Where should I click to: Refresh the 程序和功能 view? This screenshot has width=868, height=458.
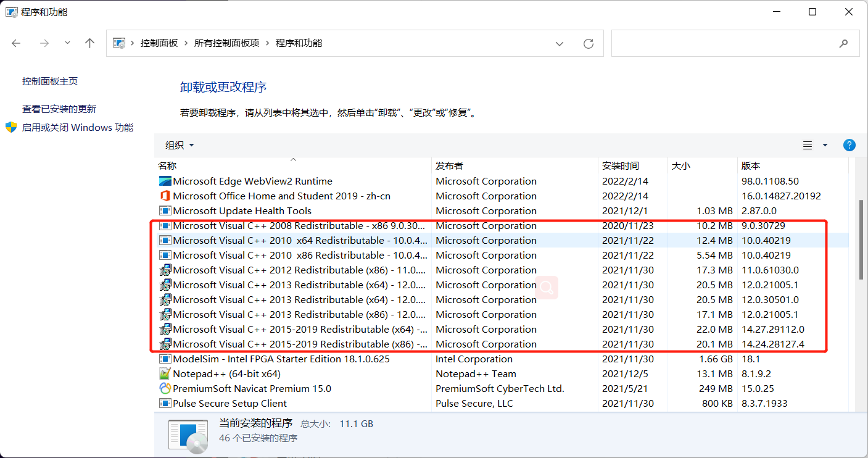(x=589, y=44)
